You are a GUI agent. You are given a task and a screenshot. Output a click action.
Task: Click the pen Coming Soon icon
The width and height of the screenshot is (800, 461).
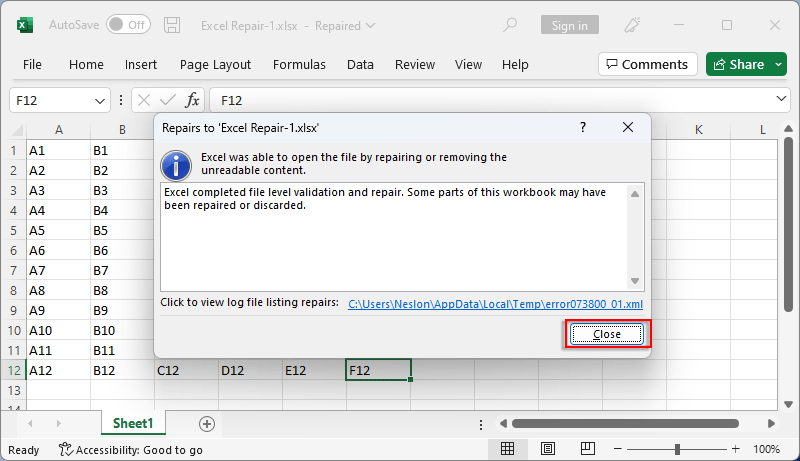[632, 25]
